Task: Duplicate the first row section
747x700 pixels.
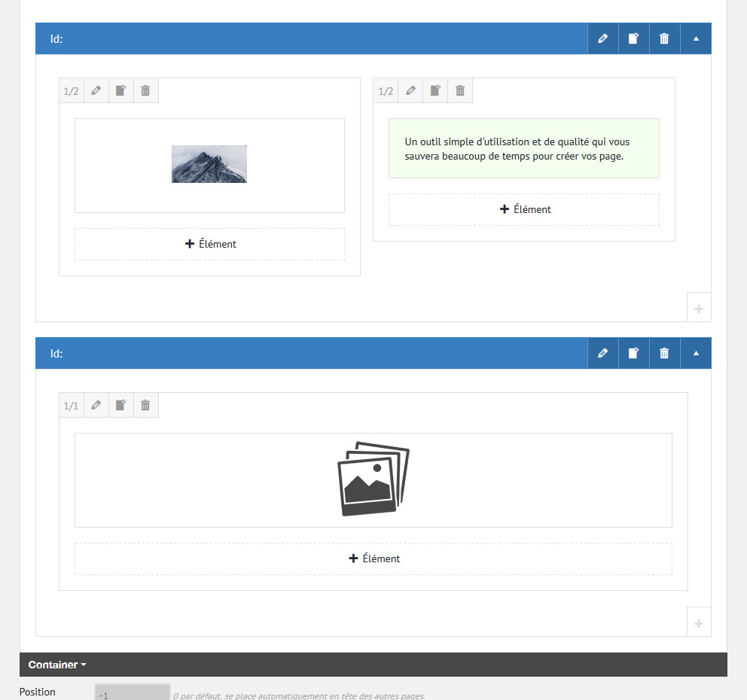Action: pyautogui.click(x=633, y=38)
